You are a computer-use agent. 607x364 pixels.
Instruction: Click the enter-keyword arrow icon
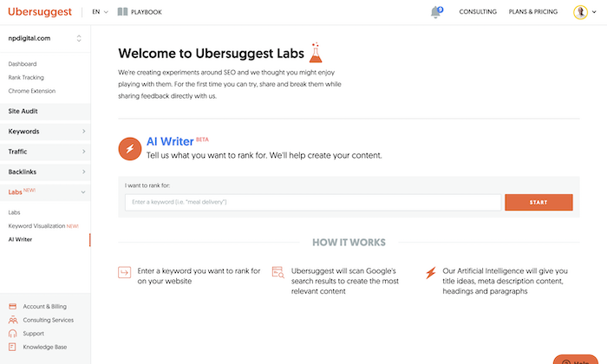click(x=124, y=272)
